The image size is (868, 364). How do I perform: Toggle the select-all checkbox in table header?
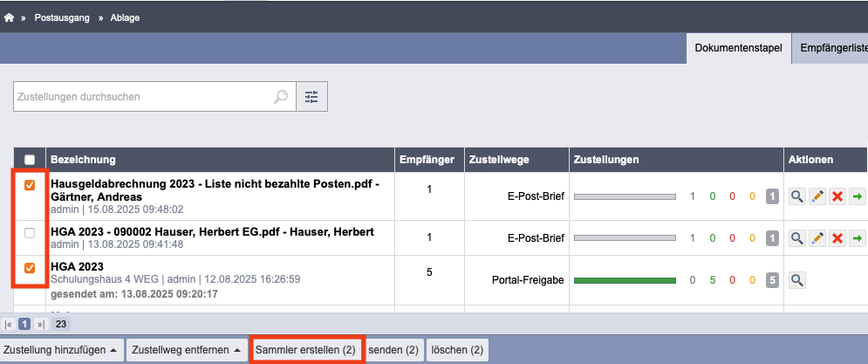30,160
